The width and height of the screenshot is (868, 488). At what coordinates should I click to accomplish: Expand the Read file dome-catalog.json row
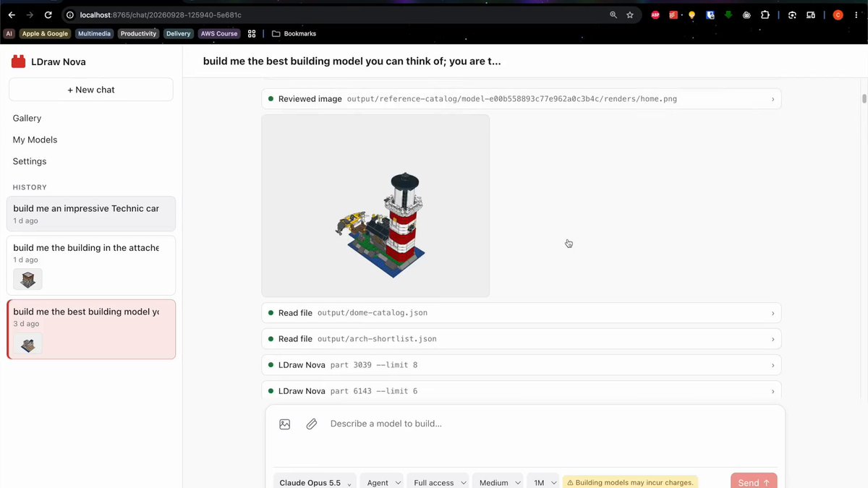coord(521,313)
